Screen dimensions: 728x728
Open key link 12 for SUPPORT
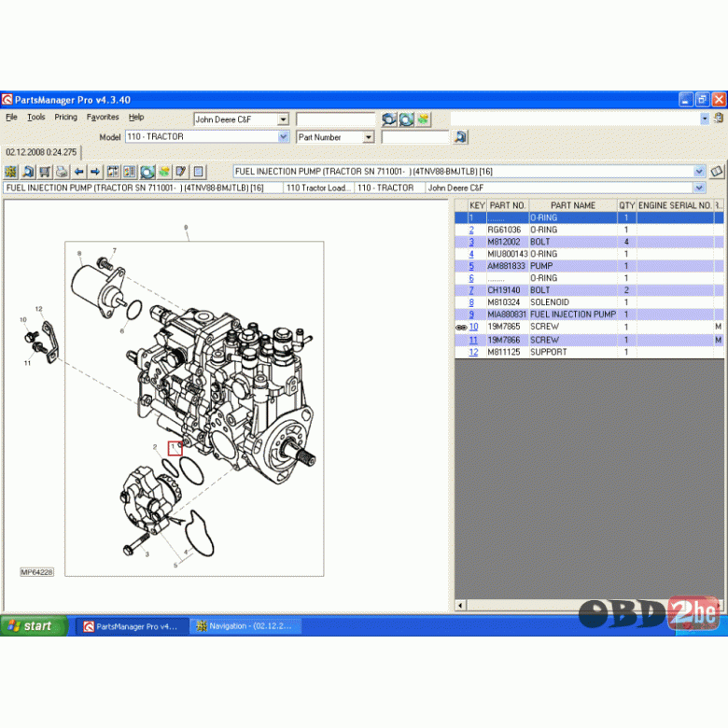tap(473, 352)
